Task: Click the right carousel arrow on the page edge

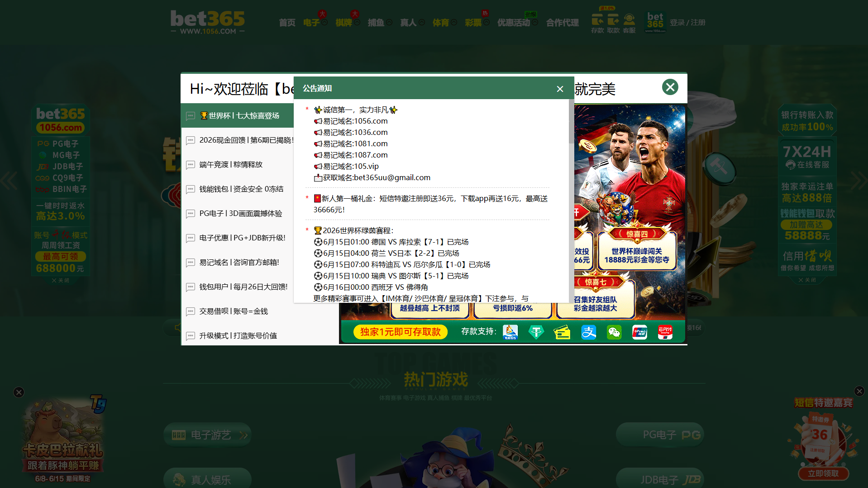Action: coord(858,180)
